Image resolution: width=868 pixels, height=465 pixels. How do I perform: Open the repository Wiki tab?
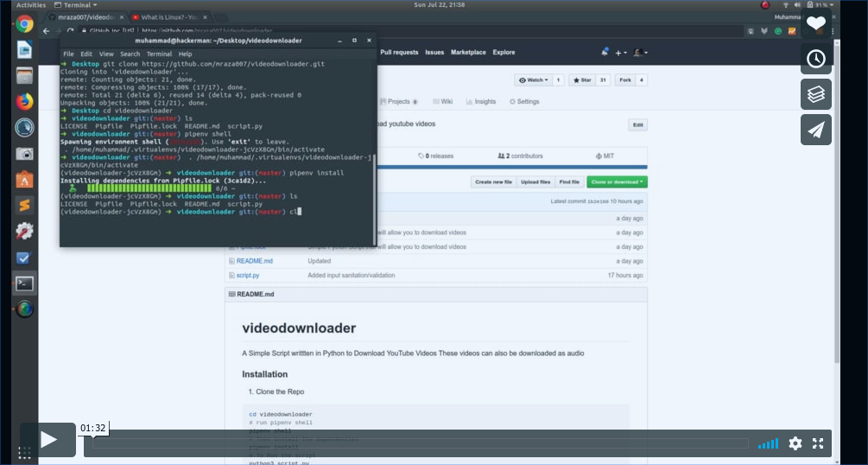tap(443, 101)
